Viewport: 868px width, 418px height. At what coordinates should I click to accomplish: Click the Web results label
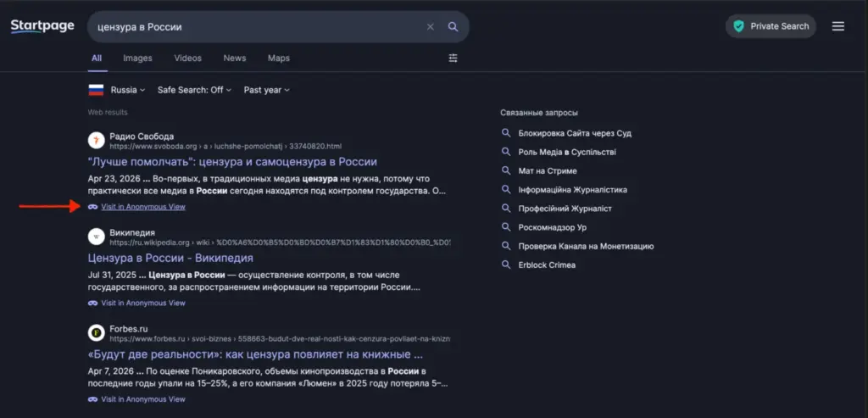click(x=108, y=113)
